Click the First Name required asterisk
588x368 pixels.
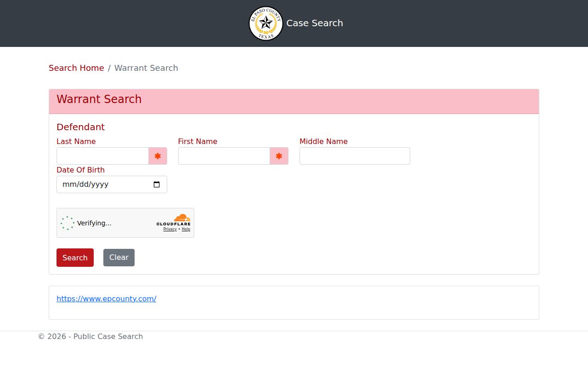pos(279,156)
